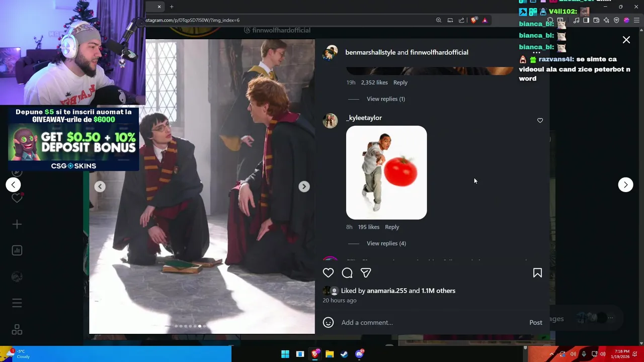The width and height of the screenshot is (644, 362).
Task: Open the profile avatar in the Instagram sidebar
Action: pos(17,277)
